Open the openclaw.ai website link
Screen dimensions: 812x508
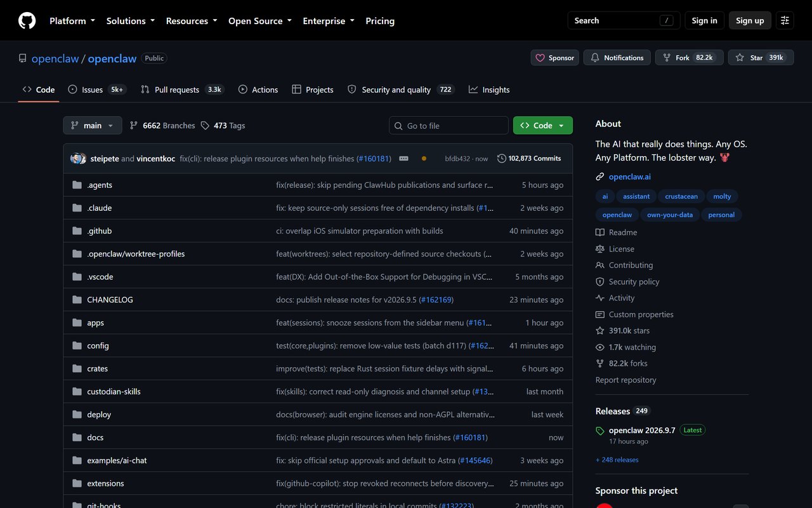click(x=629, y=177)
